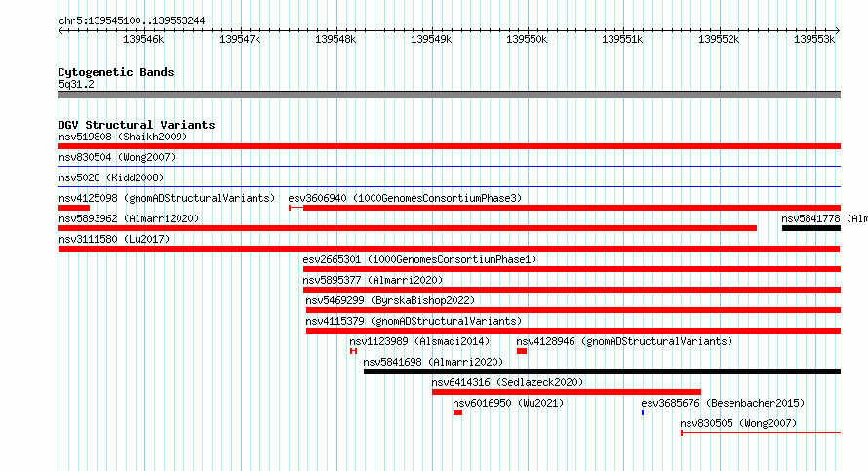868x471 pixels.
Task: Click the 139547k ruler position
Action: 240,39
